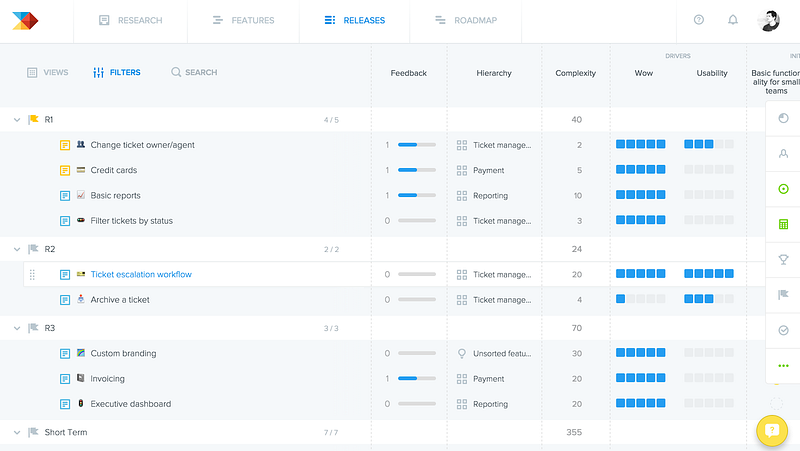Open the Roadmap tab

coord(466,20)
